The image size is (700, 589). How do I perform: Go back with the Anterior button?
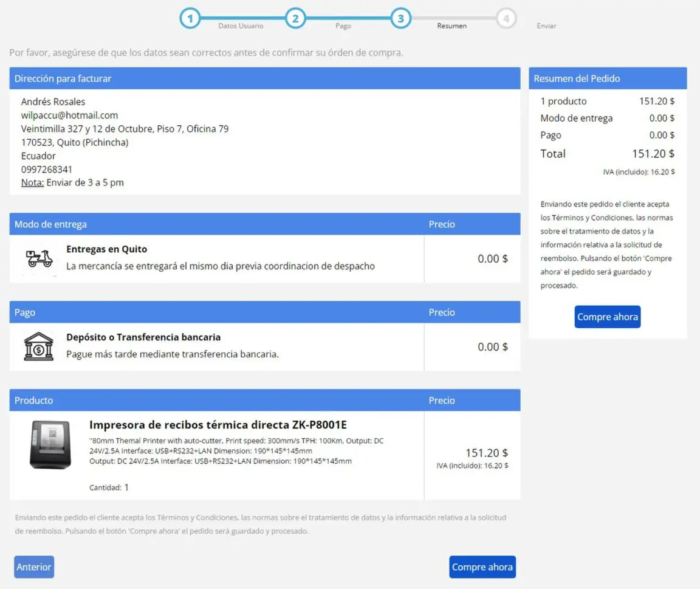tap(34, 567)
